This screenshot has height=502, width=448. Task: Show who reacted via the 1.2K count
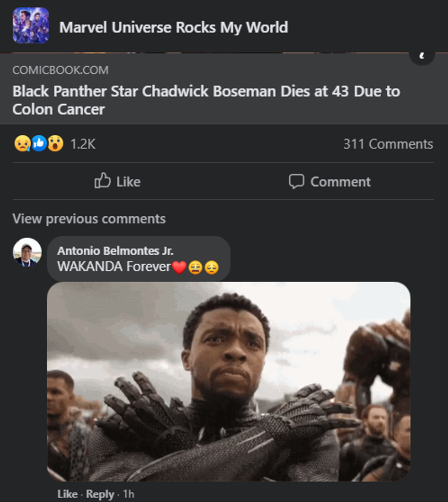point(83,144)
